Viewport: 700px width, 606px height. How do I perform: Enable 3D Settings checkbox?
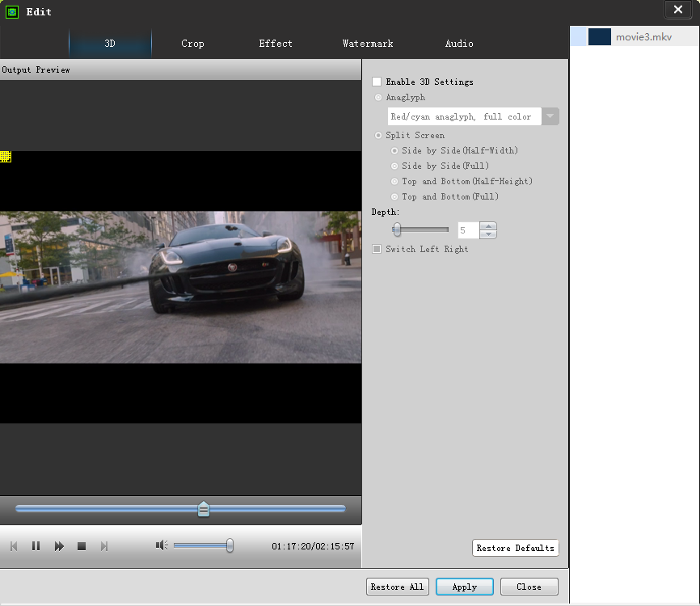tap(377, 82)
